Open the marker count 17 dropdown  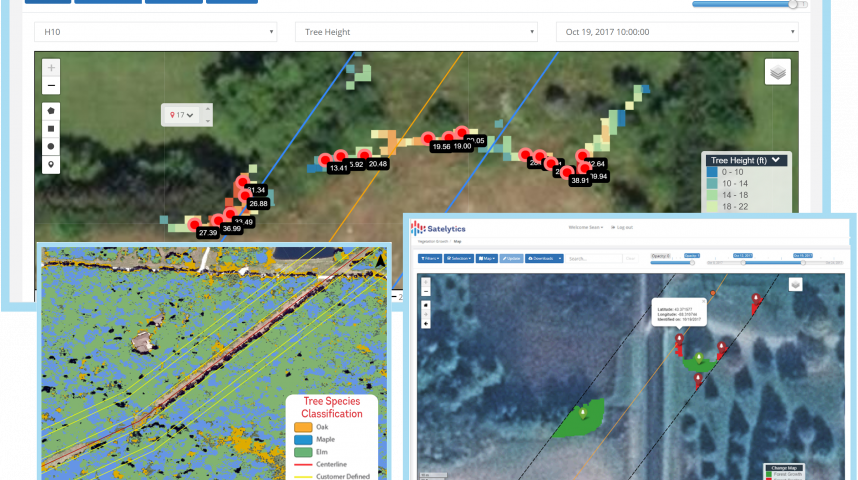pos(182,115)
